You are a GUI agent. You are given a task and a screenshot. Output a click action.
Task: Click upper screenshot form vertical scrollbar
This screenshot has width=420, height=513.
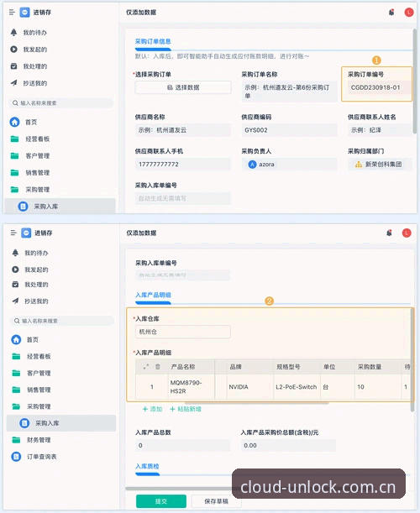coord(415,81)
